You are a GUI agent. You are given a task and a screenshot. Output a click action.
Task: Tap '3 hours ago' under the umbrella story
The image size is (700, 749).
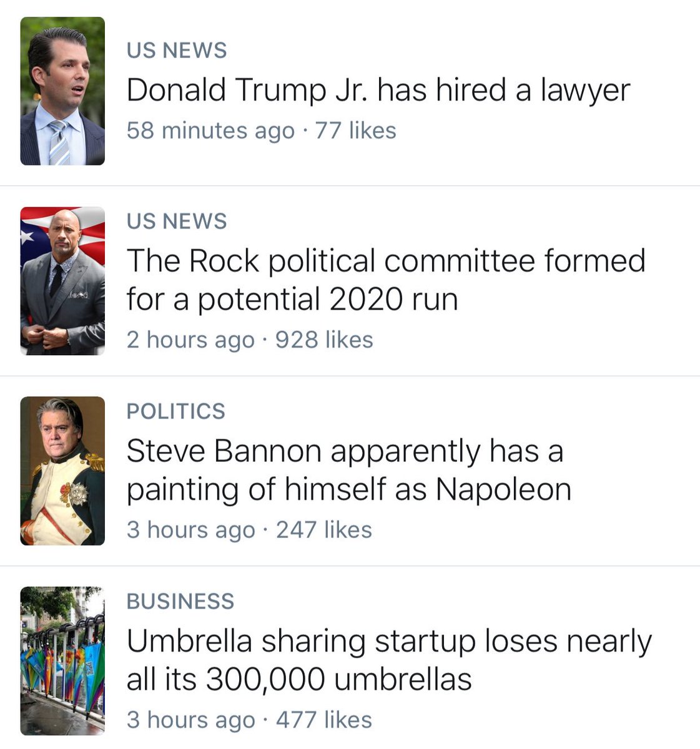pos(190,720)
